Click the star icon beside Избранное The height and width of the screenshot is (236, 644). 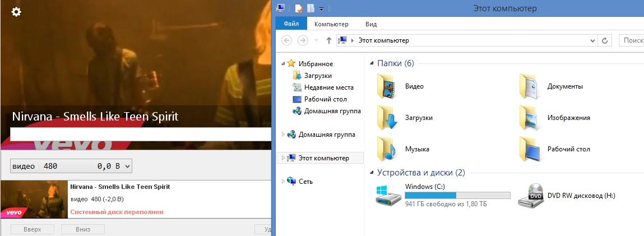coord(291,63)
